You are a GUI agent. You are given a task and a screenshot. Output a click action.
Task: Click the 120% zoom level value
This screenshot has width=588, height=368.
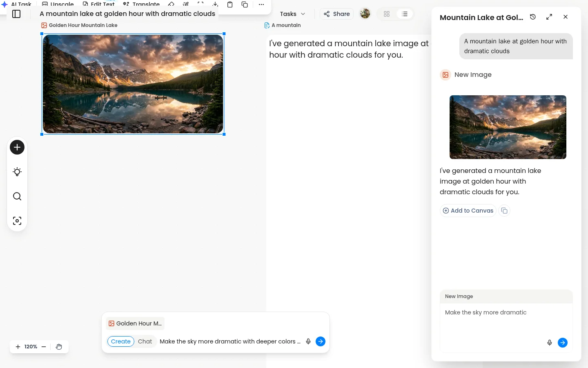pos(31,347)
